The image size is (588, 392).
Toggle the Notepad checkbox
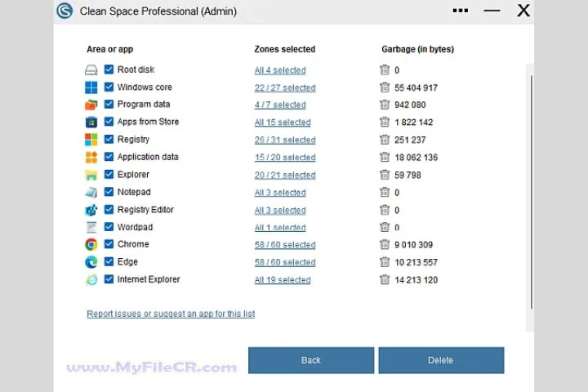click(x=109, y=192)
